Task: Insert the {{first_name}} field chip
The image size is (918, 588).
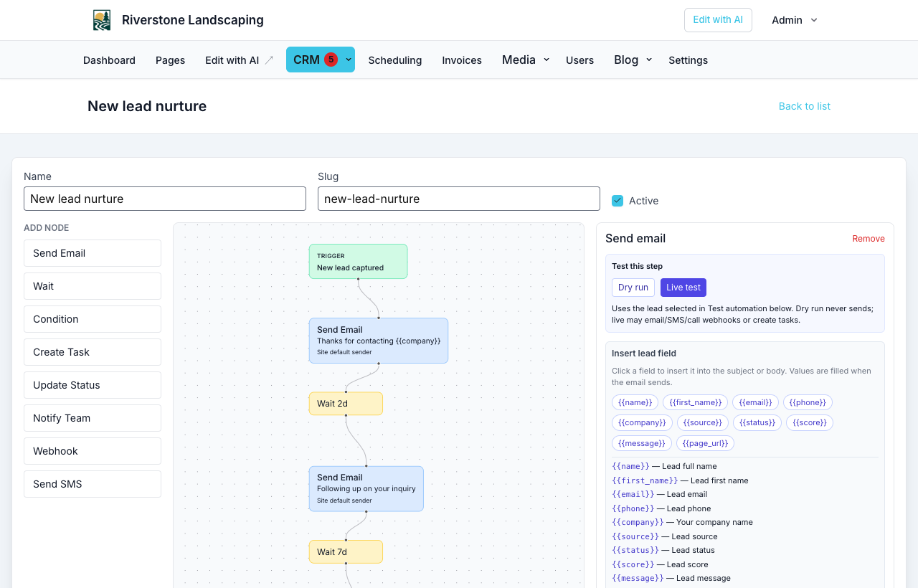Action: pos(695,402)
